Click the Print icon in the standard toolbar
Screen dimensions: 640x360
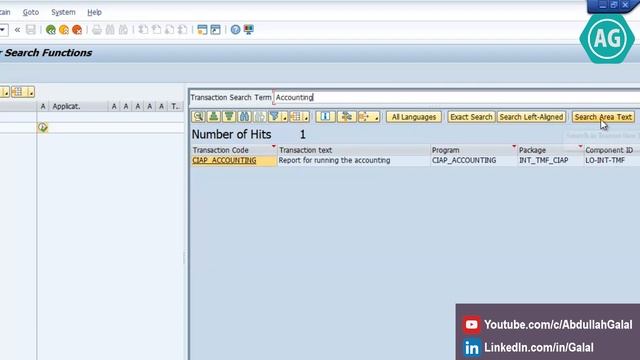tap(97, 29)
